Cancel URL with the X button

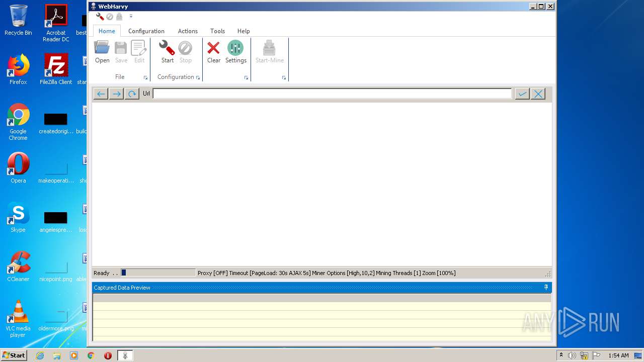(538, 94)
